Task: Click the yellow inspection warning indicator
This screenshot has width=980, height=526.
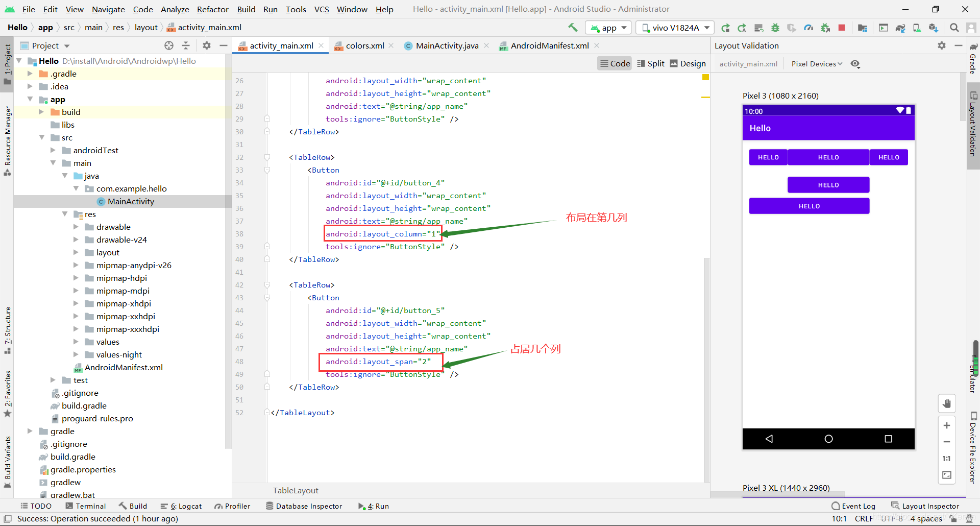Action: 705,77
